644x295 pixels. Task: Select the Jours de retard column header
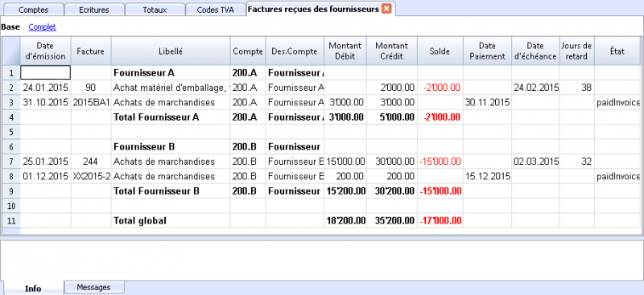coord(576,51)
